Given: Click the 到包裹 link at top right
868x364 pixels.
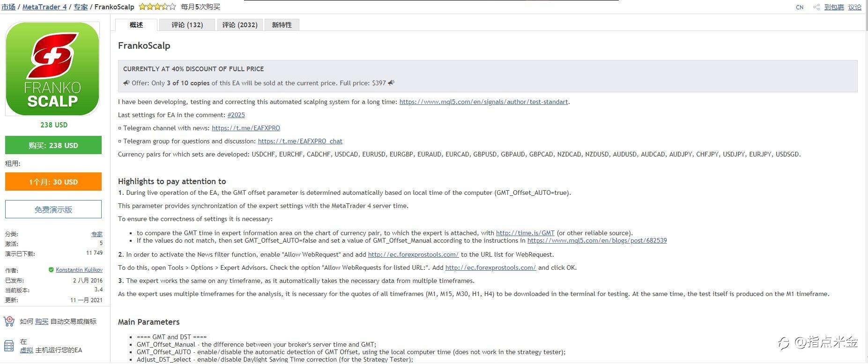Looking at the screenshot, I should pos(834,7).
